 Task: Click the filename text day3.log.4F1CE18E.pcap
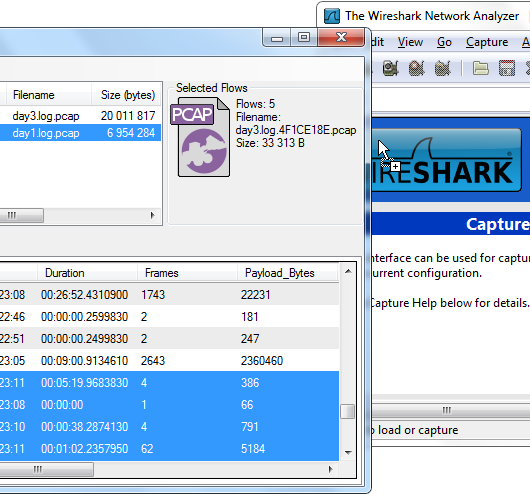click(296, 130)
